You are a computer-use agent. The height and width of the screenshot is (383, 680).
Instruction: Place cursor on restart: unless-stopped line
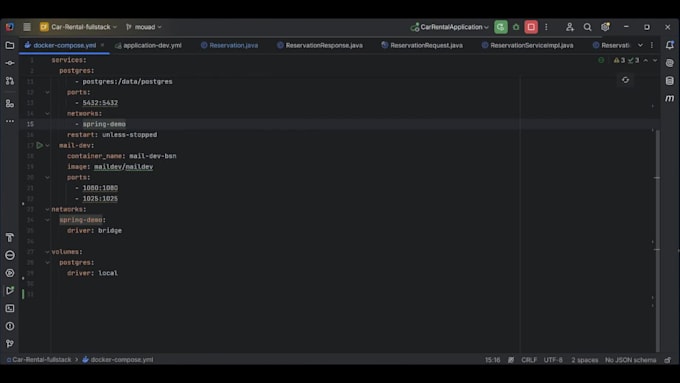pos(112,135)
